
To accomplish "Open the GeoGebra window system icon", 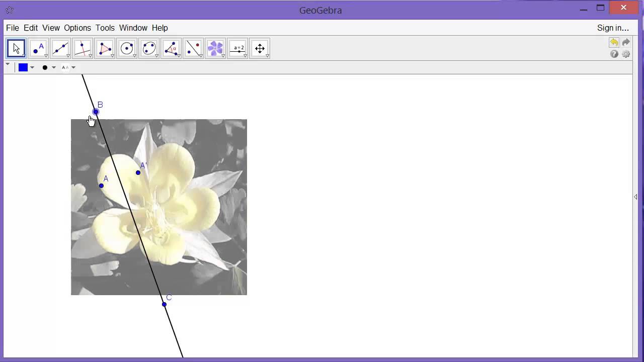I will [x=10, y=10].
